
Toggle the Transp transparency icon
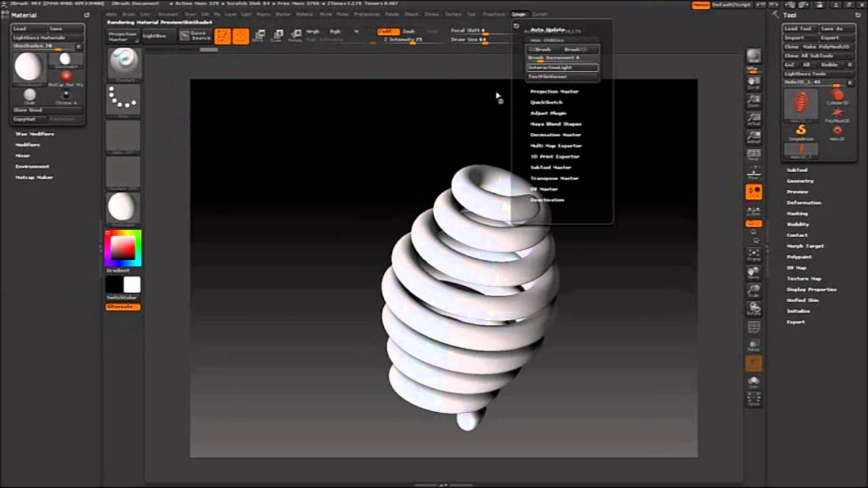tap(753, 346)
